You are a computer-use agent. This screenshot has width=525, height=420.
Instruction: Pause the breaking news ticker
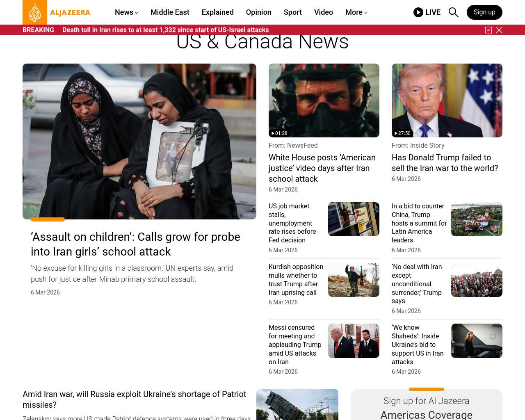point(488,30)
